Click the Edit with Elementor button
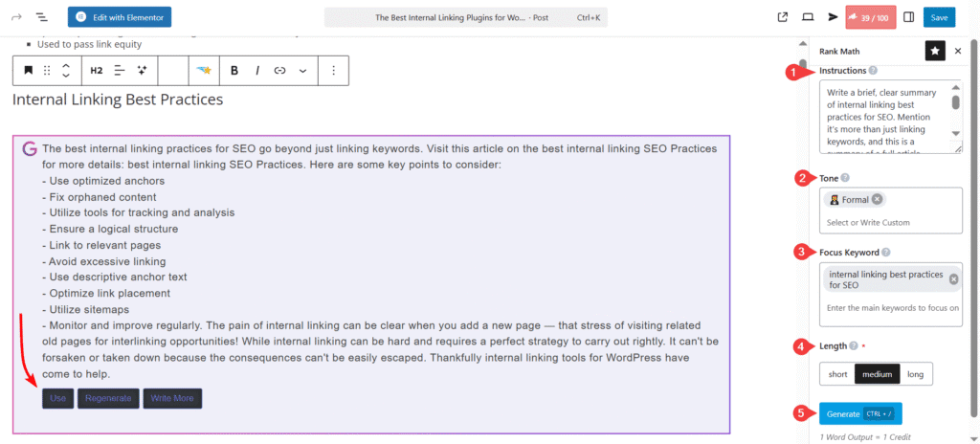 click(120, 17)
